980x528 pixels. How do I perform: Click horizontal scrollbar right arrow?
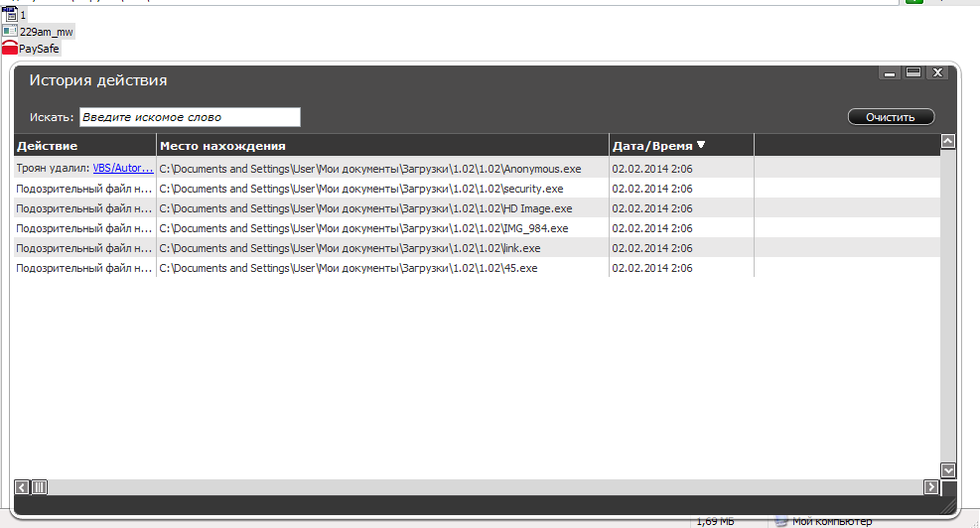(x=930, y=486)
